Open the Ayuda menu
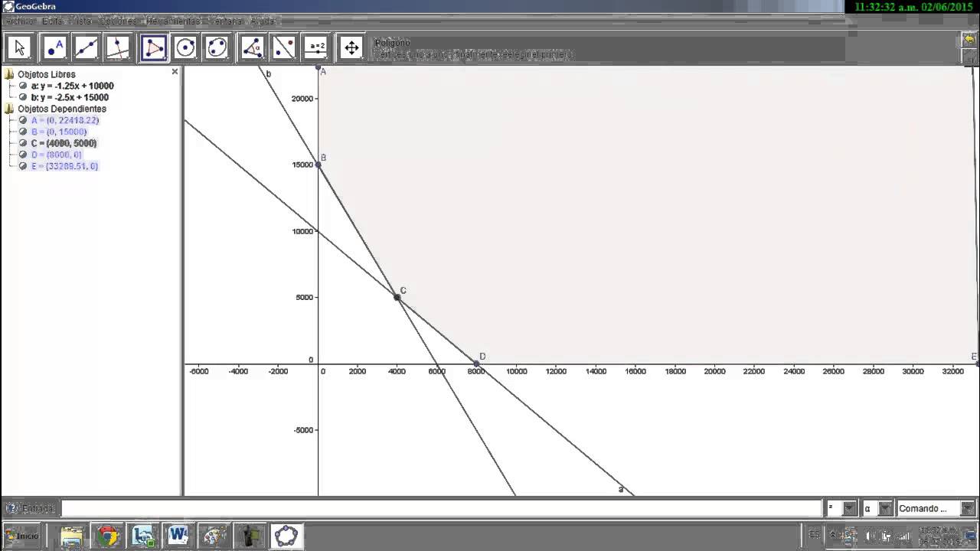The image size is (980, 551). (263, 21)
